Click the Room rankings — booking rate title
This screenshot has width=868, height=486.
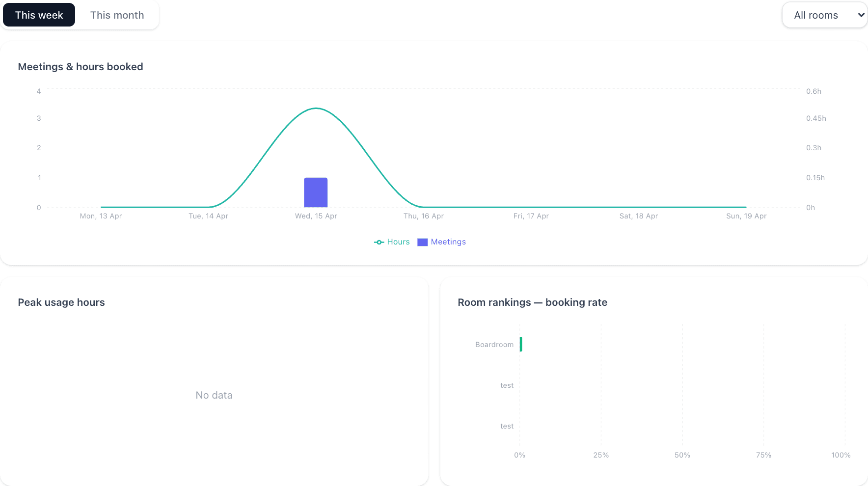[x=532, y=302]
